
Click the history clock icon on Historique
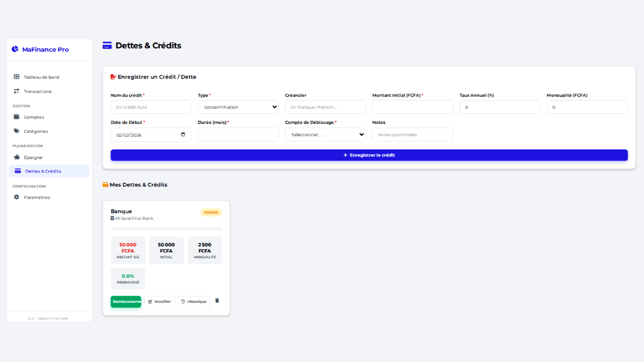(x=182, y=302)
